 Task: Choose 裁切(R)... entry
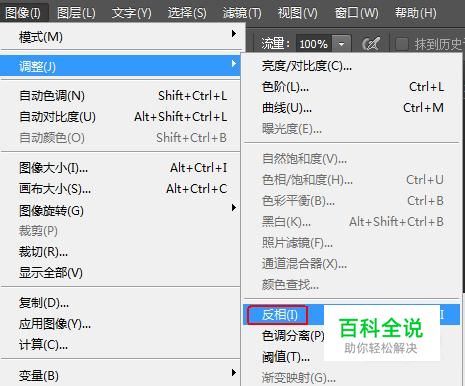(x=120, y=252)
